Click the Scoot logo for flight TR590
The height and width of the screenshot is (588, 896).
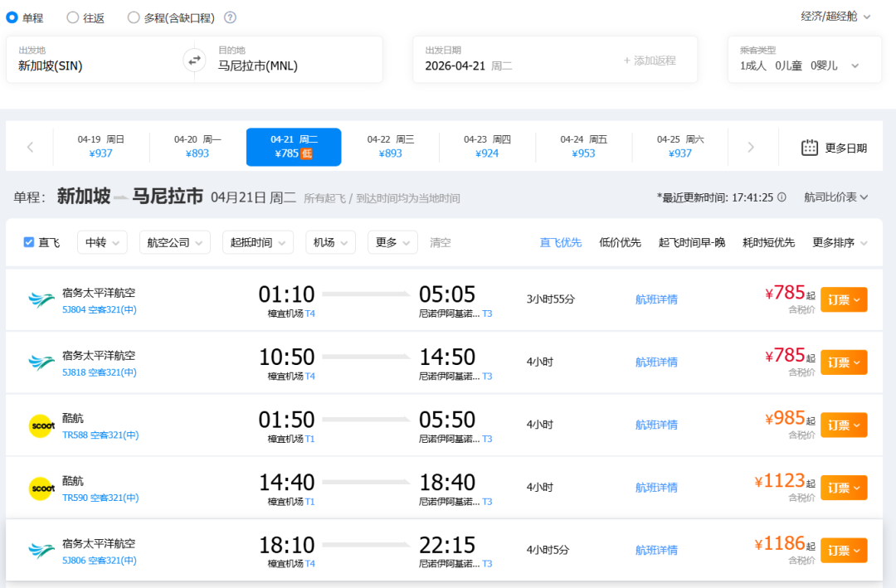[x=41, y=488]
